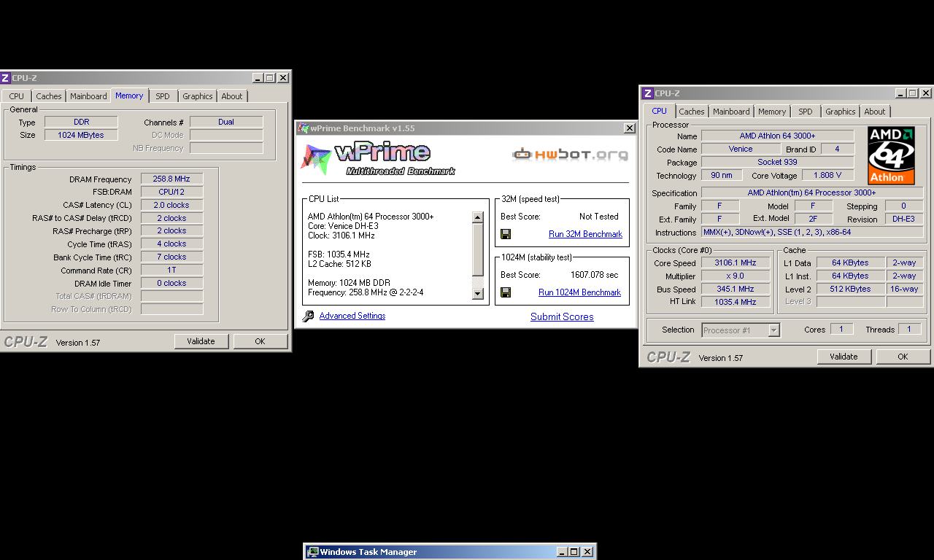Maximize the Windows Task Manager window
The width and height of the screenshot is (934, 560).
pos(574,552)
